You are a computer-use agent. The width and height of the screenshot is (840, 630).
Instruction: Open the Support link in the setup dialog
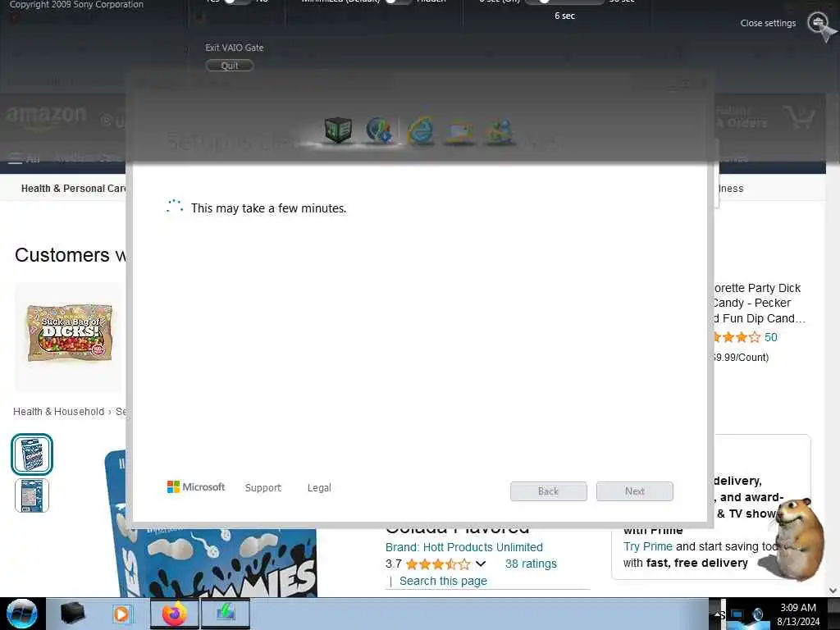coord(263,487)
